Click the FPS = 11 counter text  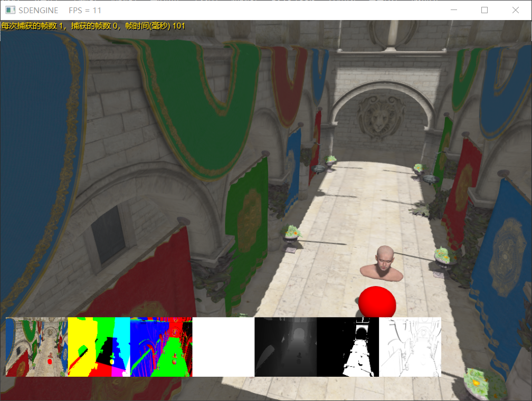[x=83, y=10]
